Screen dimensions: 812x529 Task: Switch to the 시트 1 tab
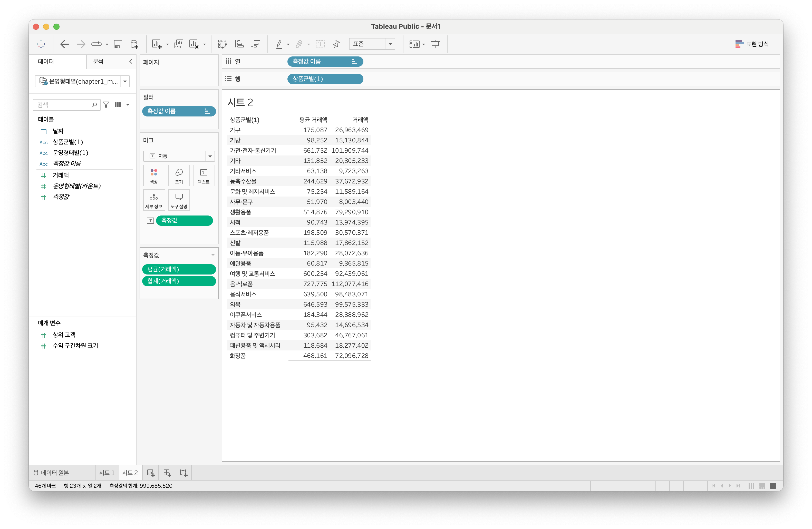click(x=107, y=473)
